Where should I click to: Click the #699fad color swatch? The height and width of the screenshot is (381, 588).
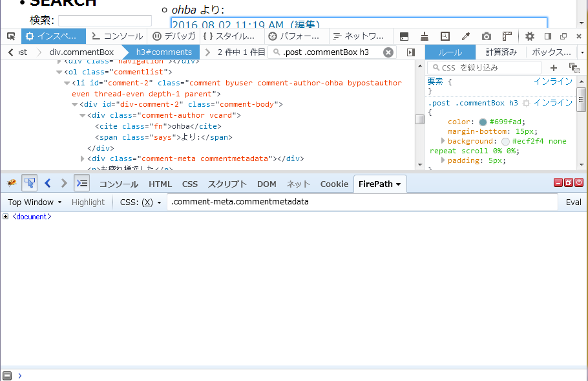click(483, 122)
